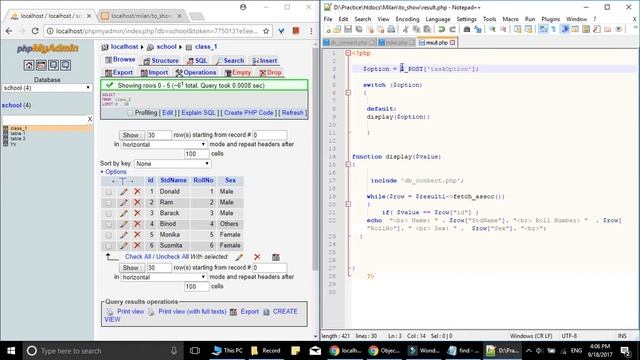Open the Chrome three-dot menu
640x360 pixels.
(x=311, y=31)
